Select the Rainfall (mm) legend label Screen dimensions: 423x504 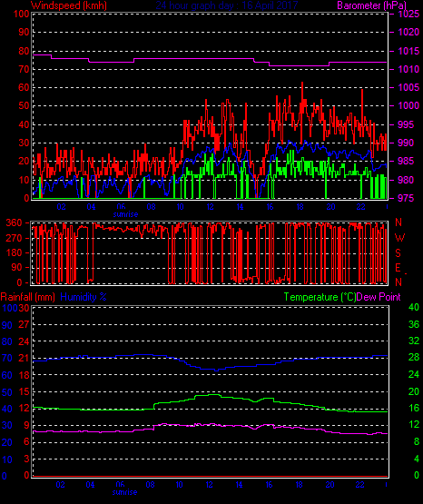click(x=28, y=297)
